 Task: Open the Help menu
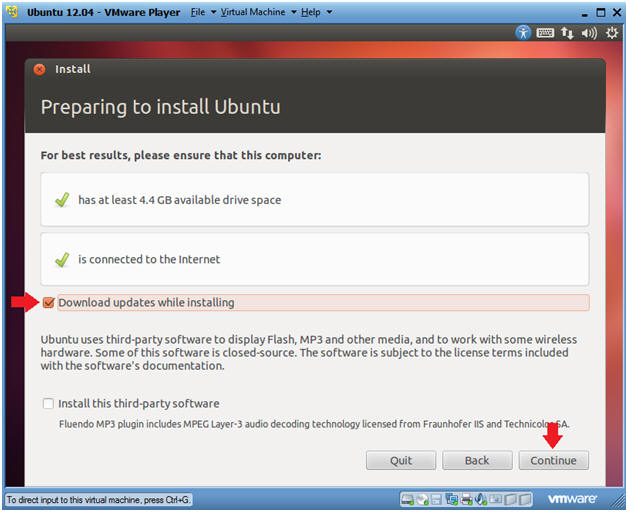pos(316,12)
